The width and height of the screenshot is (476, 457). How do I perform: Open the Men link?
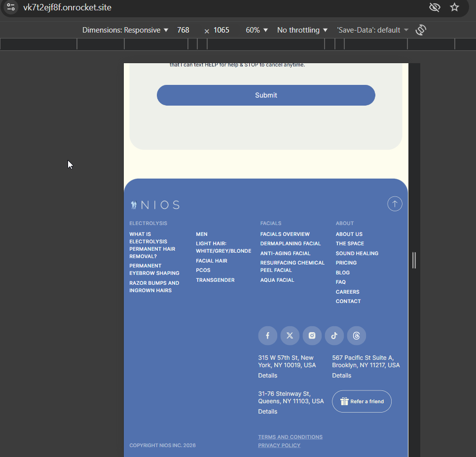pos(202,234)
